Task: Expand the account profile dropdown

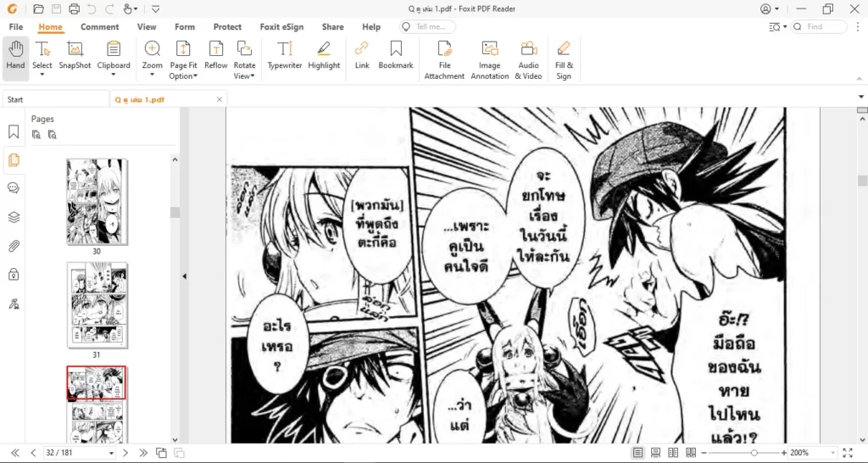Action: point(777,8)
